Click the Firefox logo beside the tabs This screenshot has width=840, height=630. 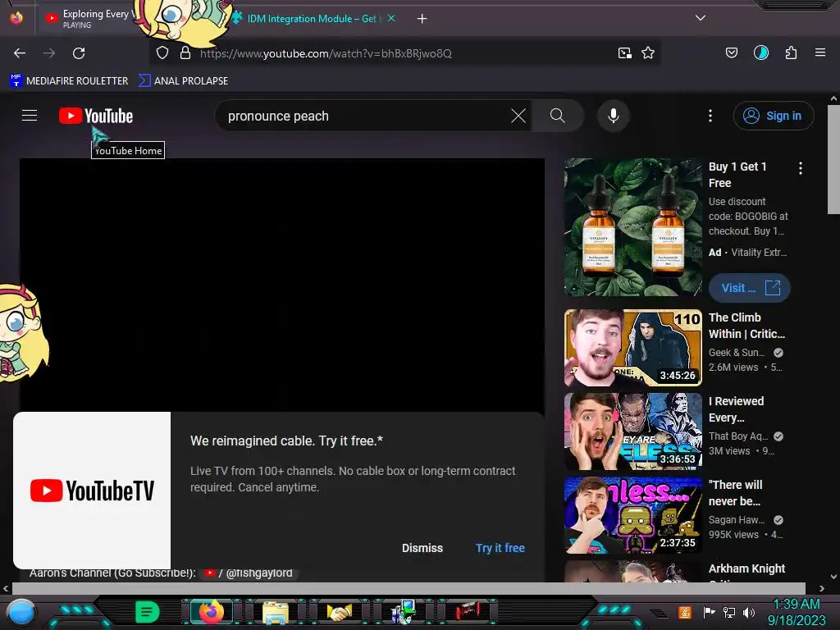tap(16, 18)
